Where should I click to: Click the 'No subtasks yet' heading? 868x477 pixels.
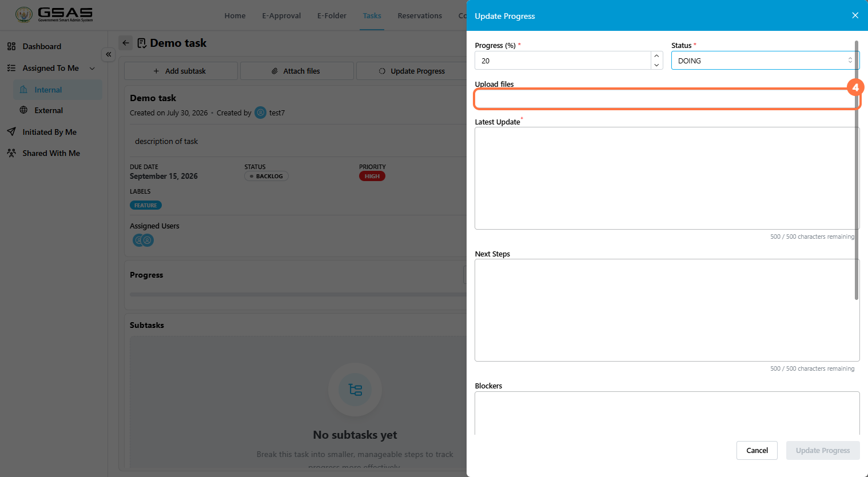point(355,435)
